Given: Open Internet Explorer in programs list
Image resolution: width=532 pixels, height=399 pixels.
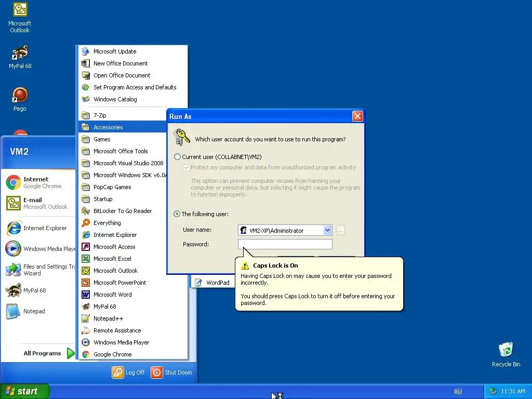Looking at the screenshot, I should 123,235.
